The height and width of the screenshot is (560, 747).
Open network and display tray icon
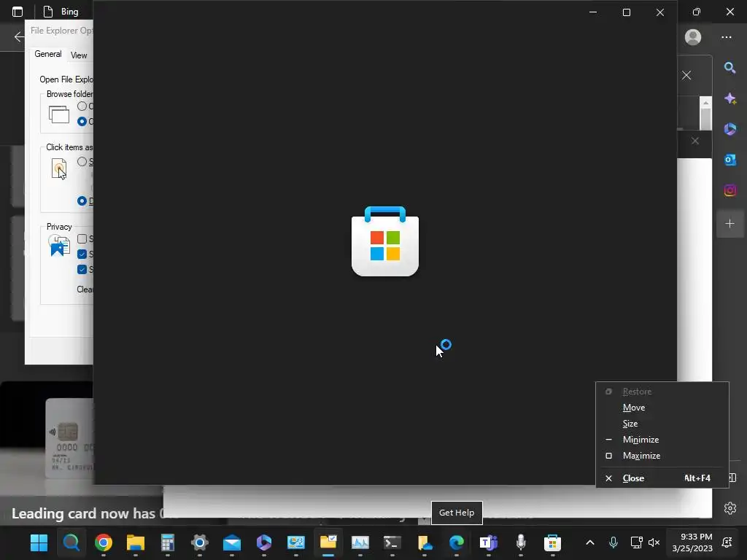[x=636, y=542]
